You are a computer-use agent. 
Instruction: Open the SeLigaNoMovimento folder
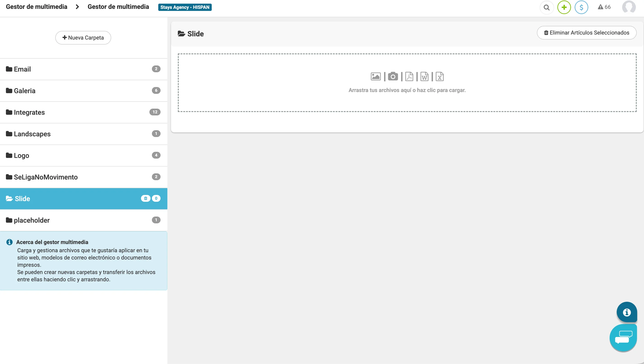(x=45, y=177)
